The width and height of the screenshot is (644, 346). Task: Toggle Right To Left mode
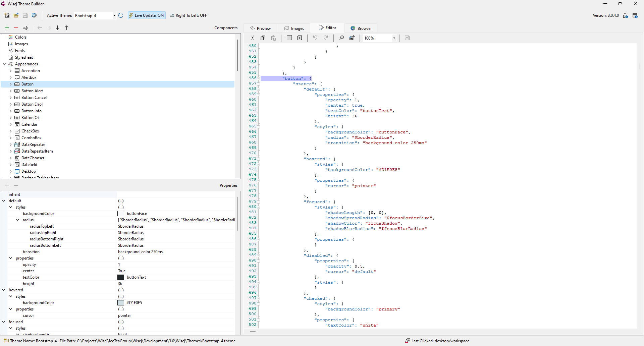click(189, 15)
